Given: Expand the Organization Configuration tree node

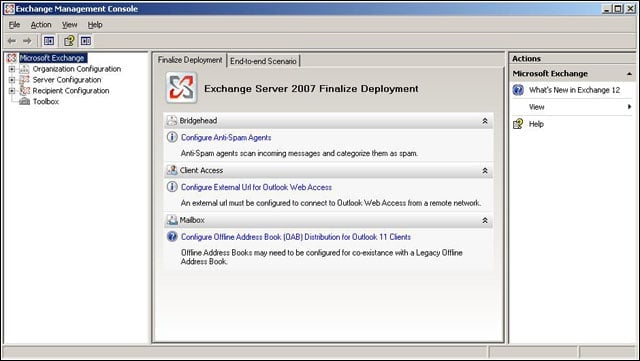Looking at the screenshot, I should 12,69.
